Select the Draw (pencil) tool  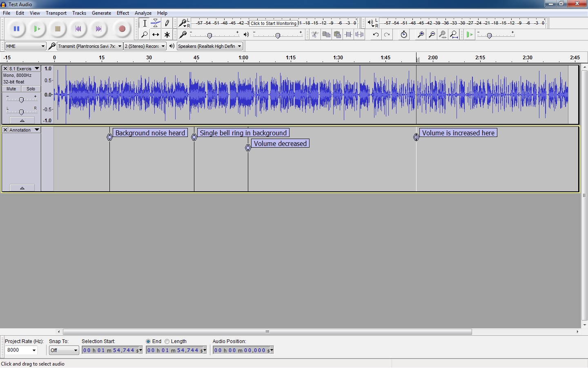click(167, 23)
